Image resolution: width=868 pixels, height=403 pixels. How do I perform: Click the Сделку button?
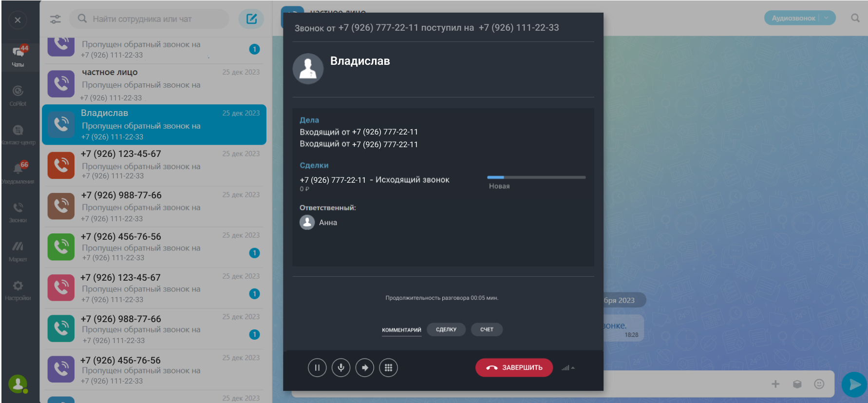[446, 330]
